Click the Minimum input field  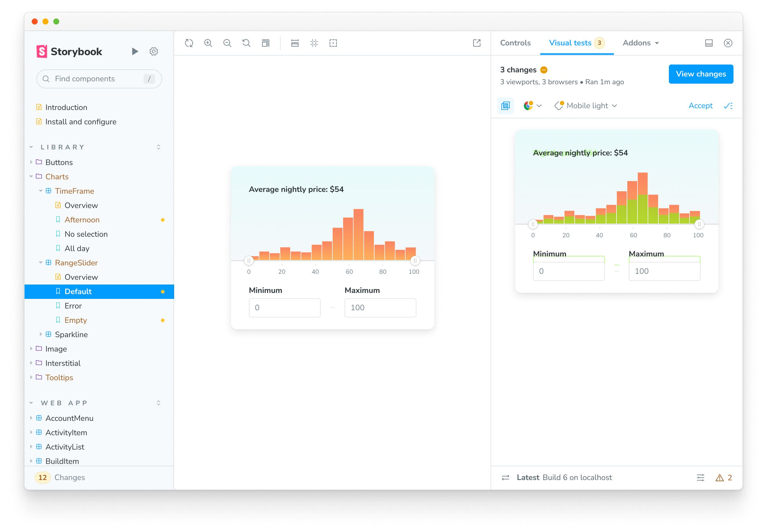point(283,307)
